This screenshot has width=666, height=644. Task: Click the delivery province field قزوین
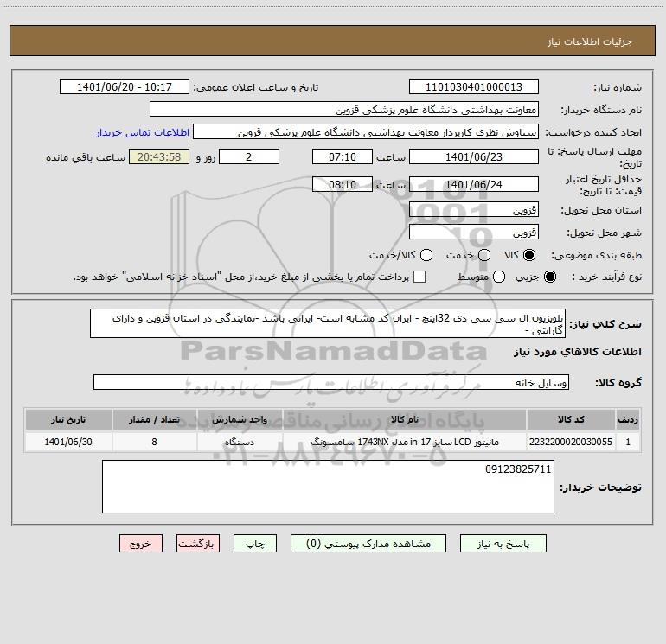tap(474, 209)
